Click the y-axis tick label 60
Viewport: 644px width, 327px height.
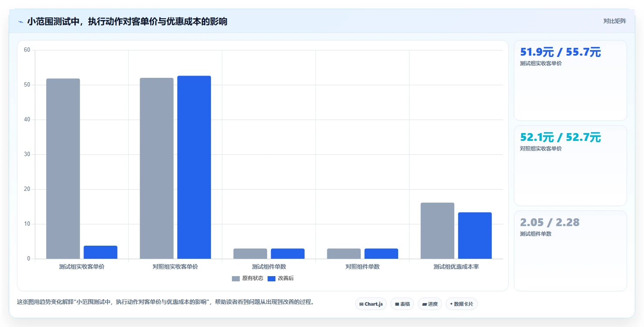click(27, 50)
